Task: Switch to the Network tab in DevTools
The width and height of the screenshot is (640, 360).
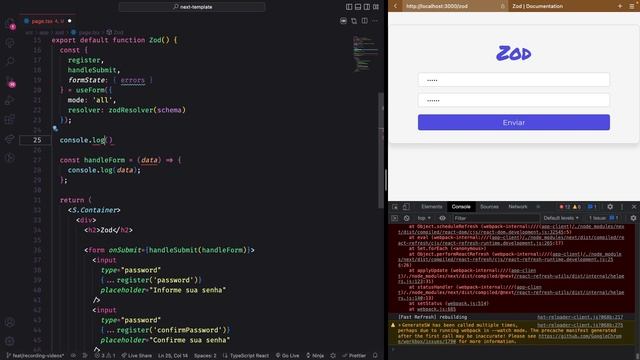Action: 518,207
